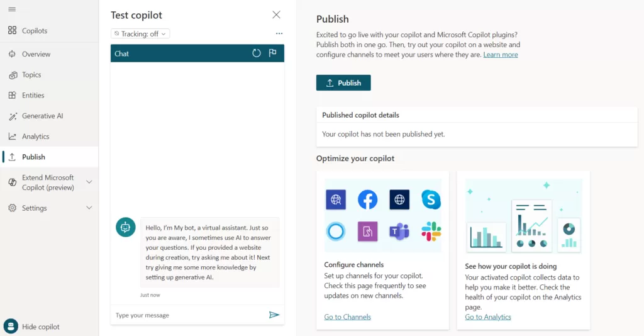The width and height of the screenshot is (644, 336).
Task: Click the Skype channel icon
Action: click(x=431, y=200)
